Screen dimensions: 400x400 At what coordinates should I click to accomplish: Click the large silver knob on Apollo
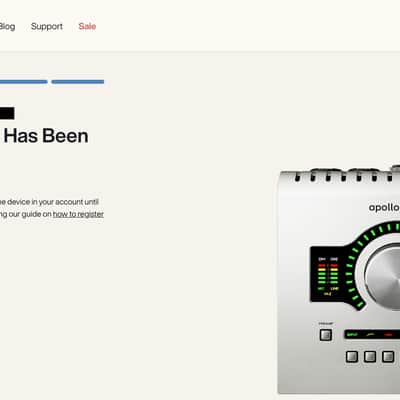click(383, 277)
